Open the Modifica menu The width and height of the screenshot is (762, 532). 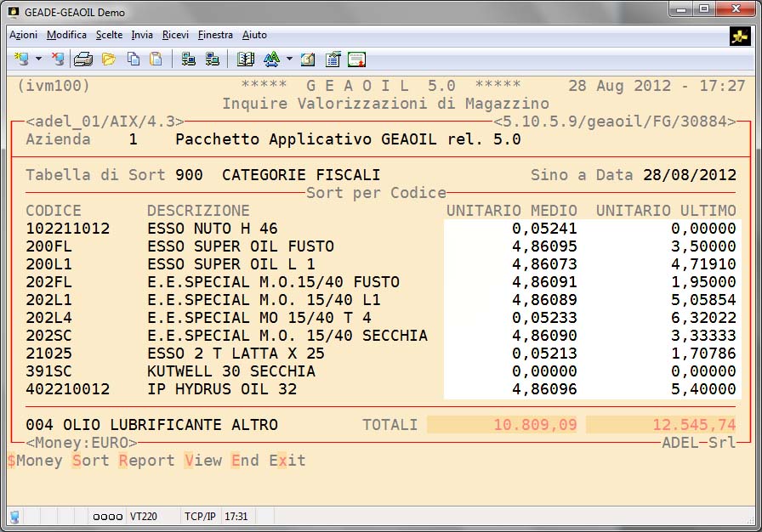tap(66, 35)
